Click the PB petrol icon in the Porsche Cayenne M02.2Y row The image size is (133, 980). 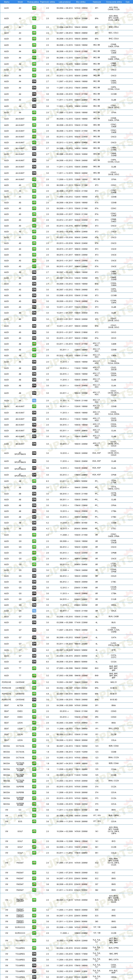(x=34, y=682)
